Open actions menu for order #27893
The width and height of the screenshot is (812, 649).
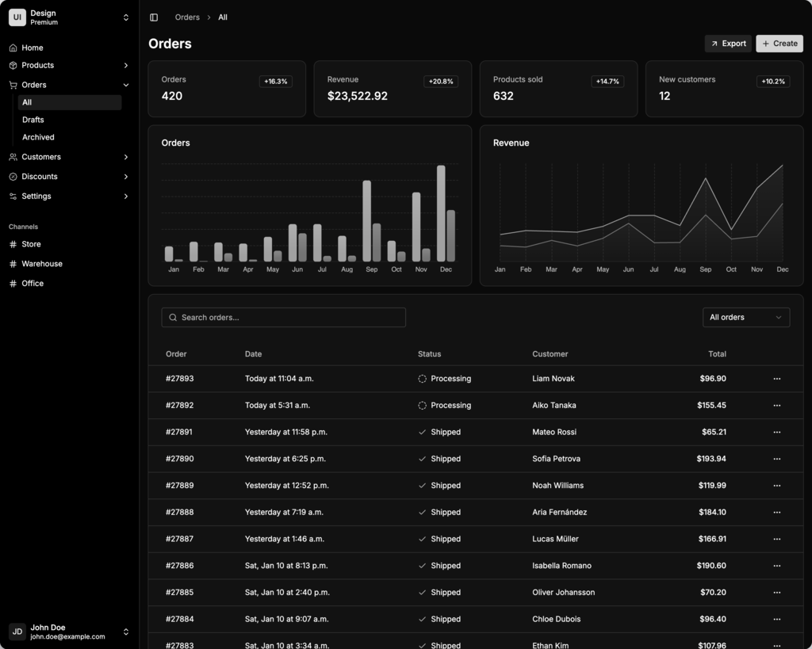click(776, 379)
